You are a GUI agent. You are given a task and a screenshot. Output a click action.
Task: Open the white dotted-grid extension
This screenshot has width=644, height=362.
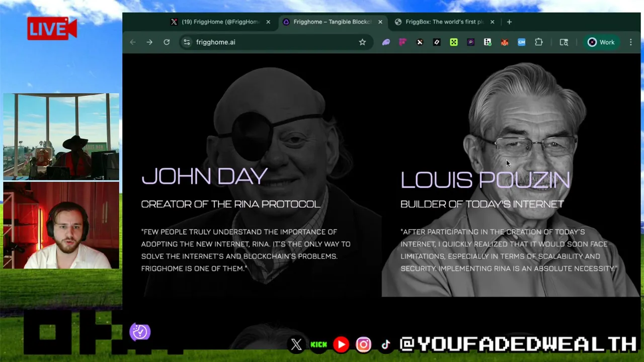[x=488, y=42]
